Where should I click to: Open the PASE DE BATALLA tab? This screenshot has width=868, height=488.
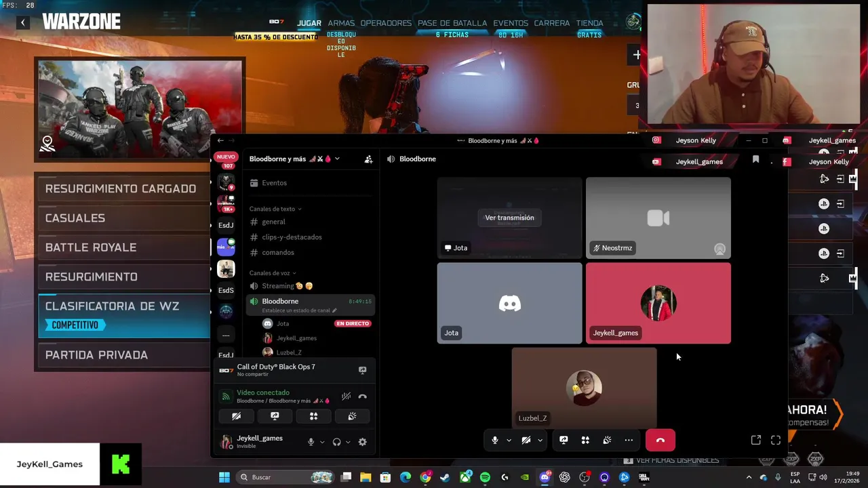click(452, 23)
